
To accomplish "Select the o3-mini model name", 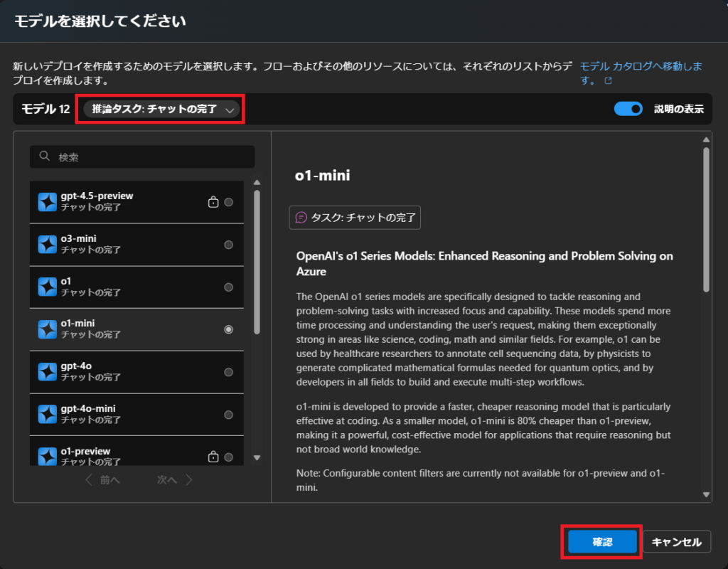I will click(x=78, y=239).
